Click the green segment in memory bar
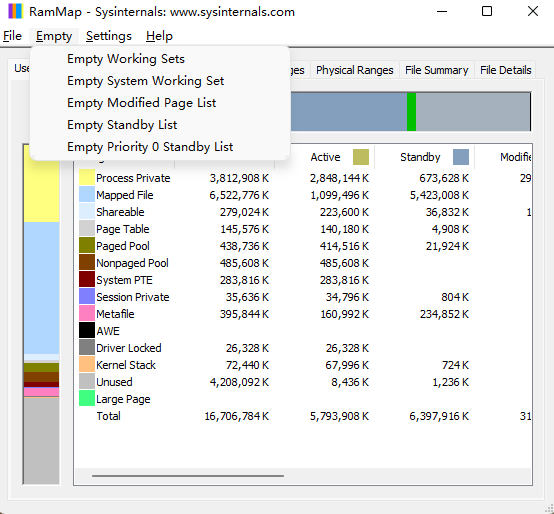Screen dimensions: 554x514 point(411,112)
